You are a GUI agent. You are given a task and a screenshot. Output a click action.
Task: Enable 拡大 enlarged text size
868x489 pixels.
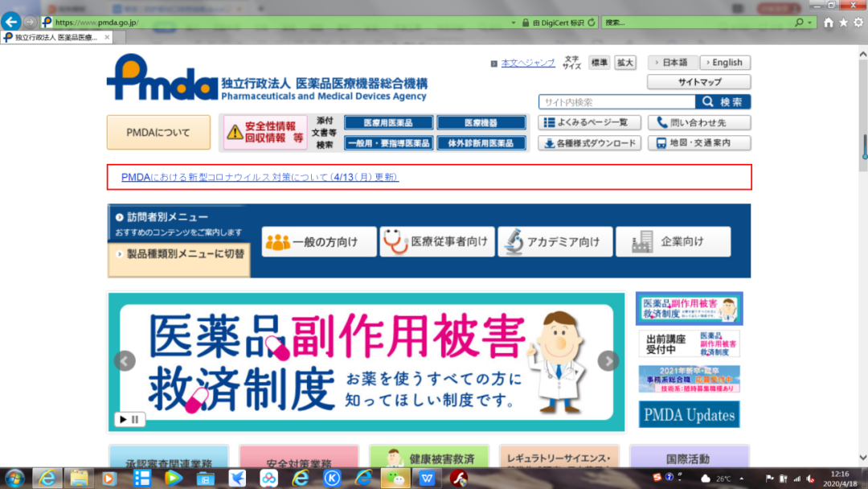(625, 62)
